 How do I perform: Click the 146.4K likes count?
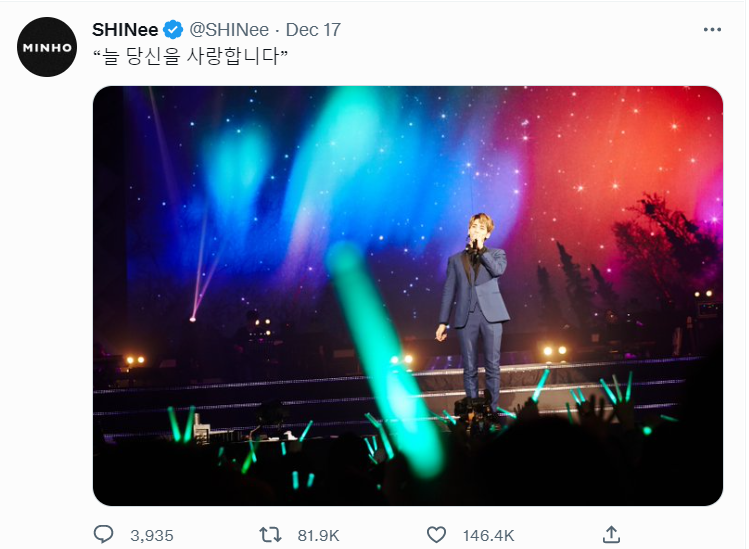click(488, 535)
